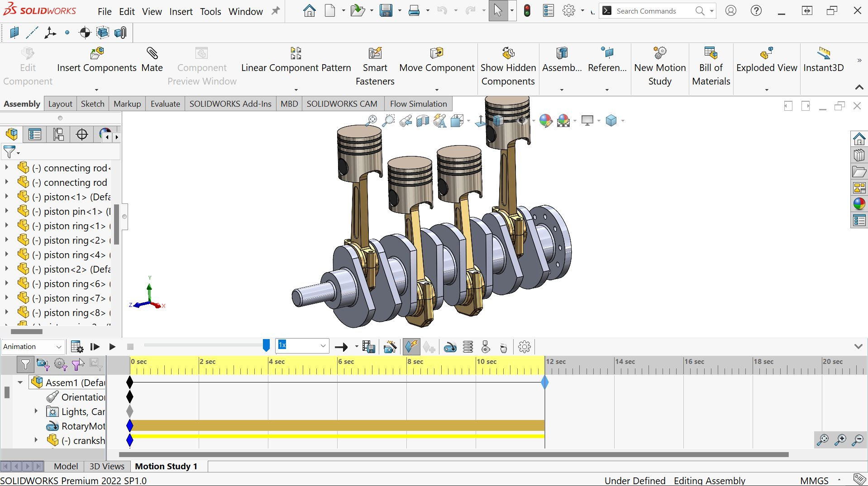Image resolution: width=868 pixels, height=486 pixels.
Task: Expand the piston<1> tree item
Action: [6, 197]
